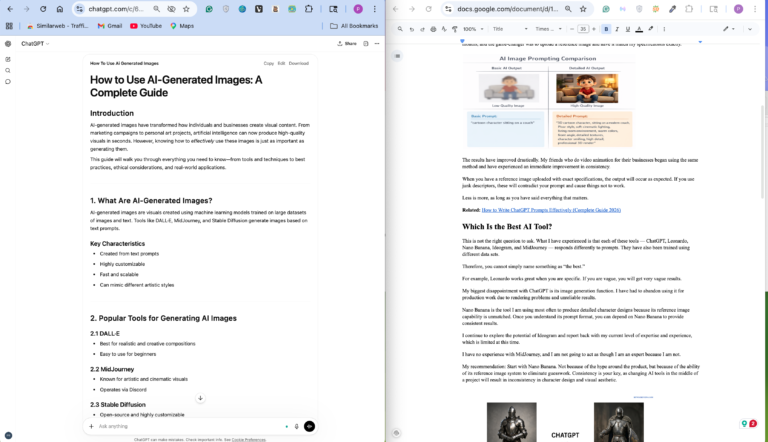Screen dimensions: 768x442
Task: Select the AI Image Prompting Comparison image
Action: click(x=549, y=100)
